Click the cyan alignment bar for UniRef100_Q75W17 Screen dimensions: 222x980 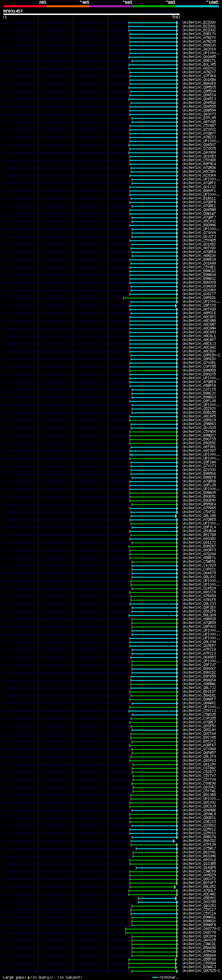[x=157, y=848]
